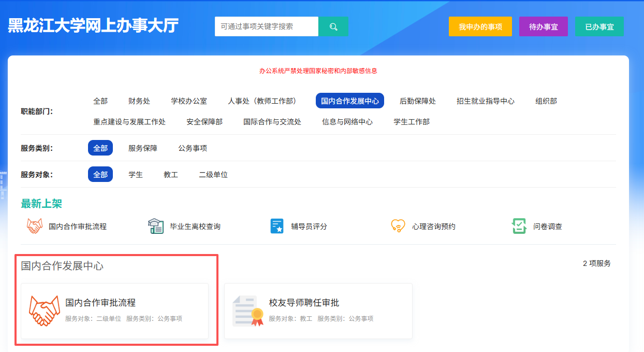Click the magnifier search button
The image size is (644, 352).
pyautogui.click(x=333, y=26)
